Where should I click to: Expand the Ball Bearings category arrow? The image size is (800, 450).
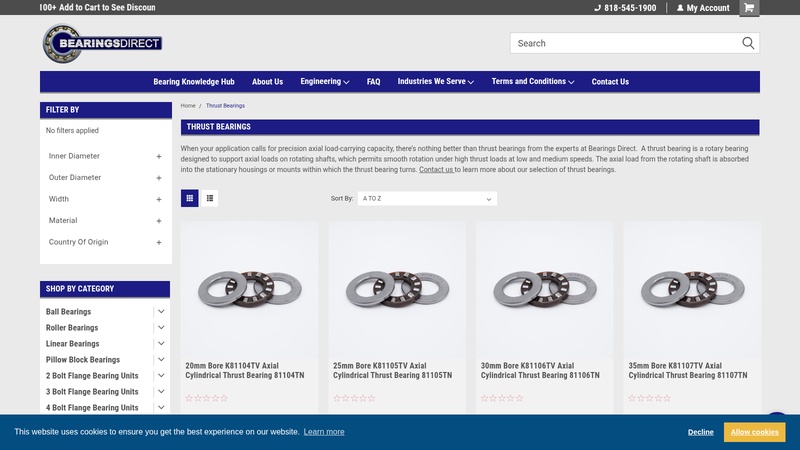pyautogui.click(x=161, y=312)
